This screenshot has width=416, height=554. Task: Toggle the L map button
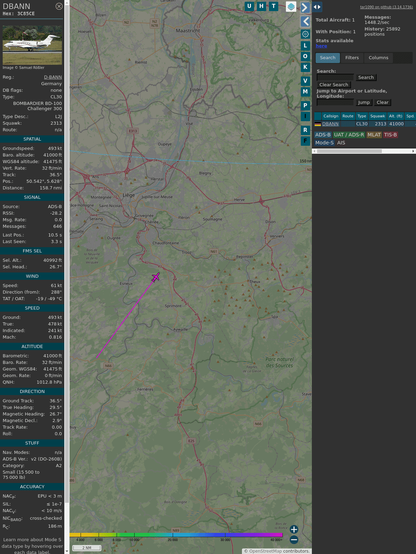click(305, 46)
